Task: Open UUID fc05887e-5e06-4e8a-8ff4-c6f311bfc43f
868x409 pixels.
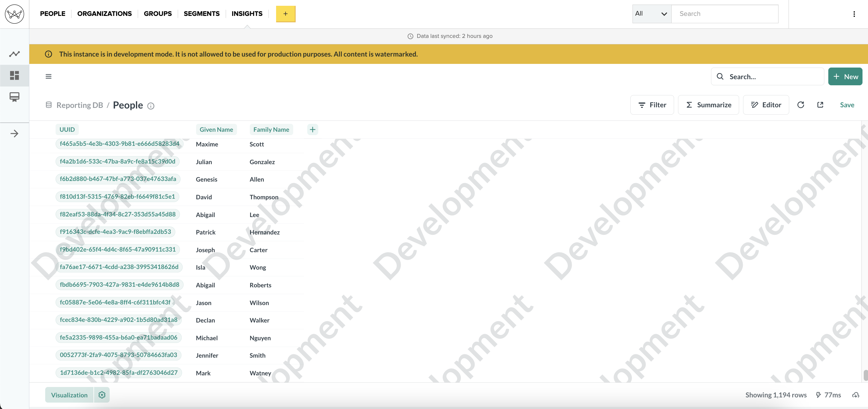Action: [115, 302]
